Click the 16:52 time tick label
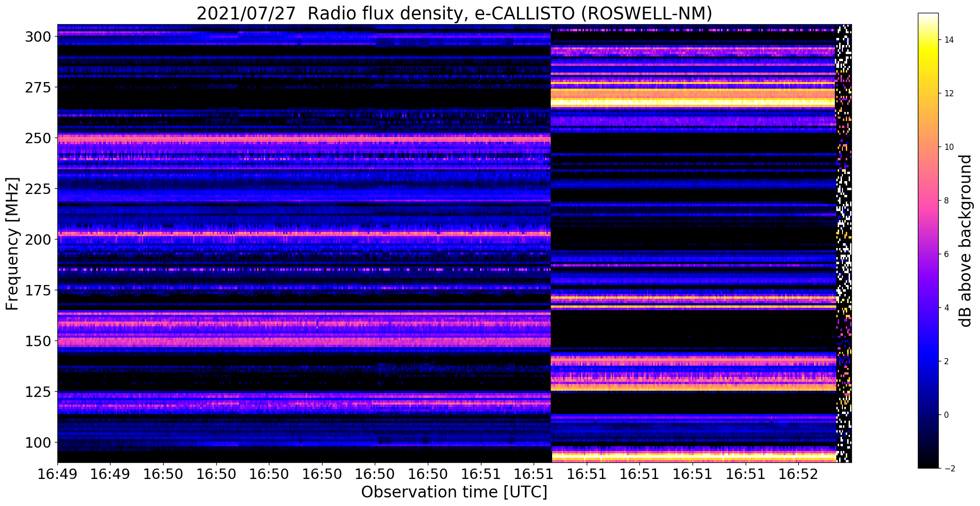This screenshot has height=506, width=980. click(798, 475)
